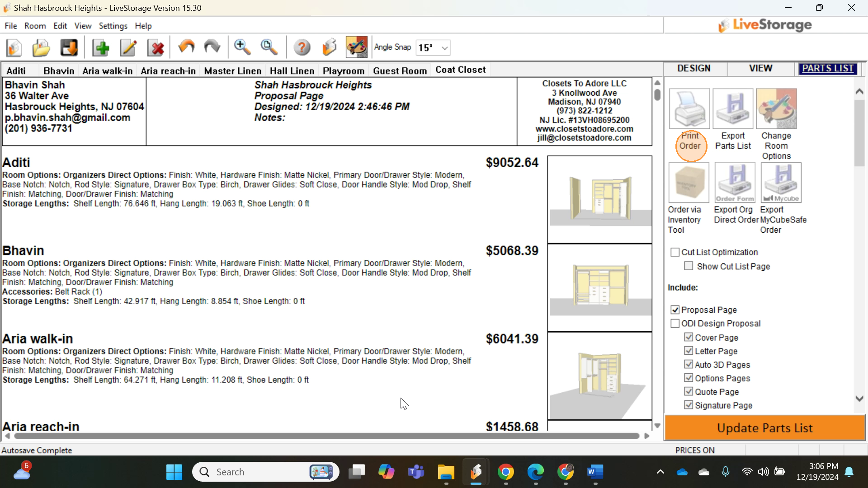Click the Order via Inventory Tool icon
This screenshot has width=868, height=488.
pyautogui.click(x=689, y=183)
